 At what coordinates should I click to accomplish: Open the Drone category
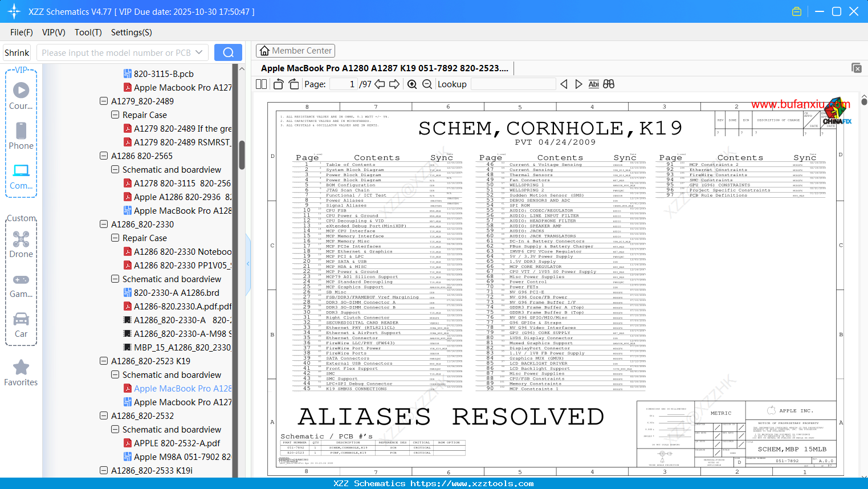(21, 244)
